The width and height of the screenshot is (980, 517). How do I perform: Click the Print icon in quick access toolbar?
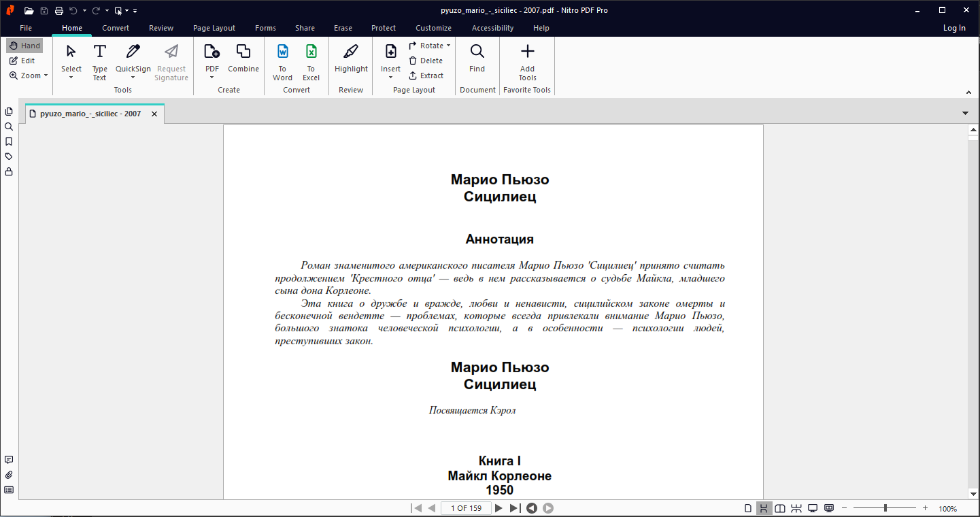click(x=59, y=10)
